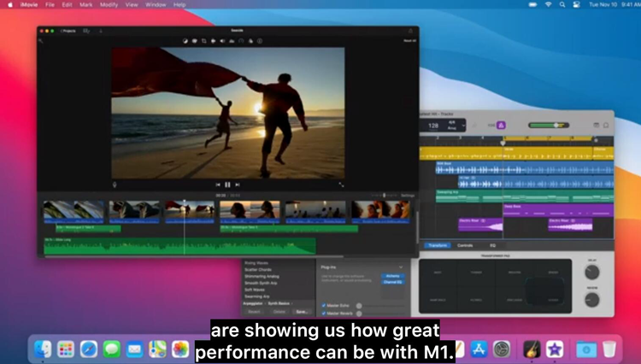Open timeline Settings in iMovie

[x=408, y=196]
